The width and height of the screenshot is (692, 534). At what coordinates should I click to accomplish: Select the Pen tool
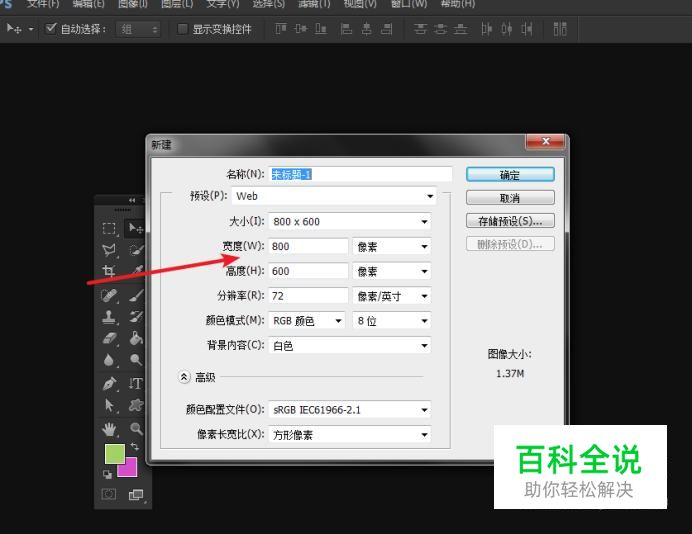tap(109, 383)
